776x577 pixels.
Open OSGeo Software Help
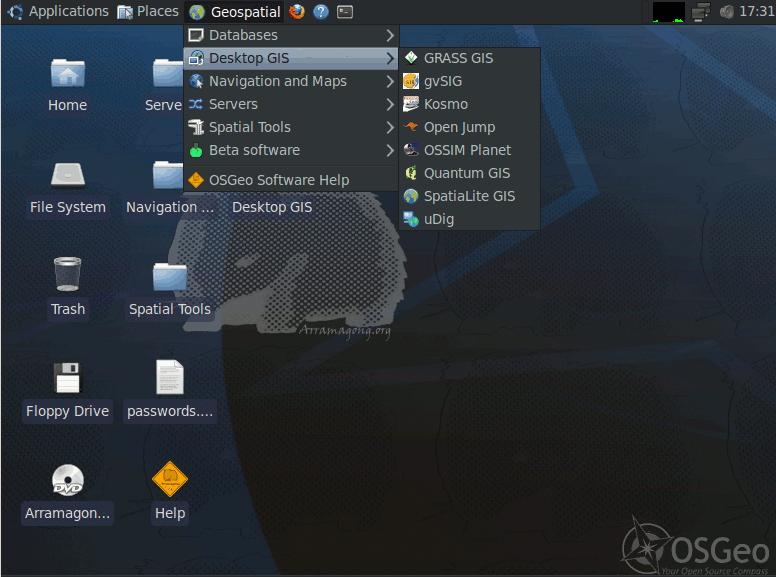291,180
